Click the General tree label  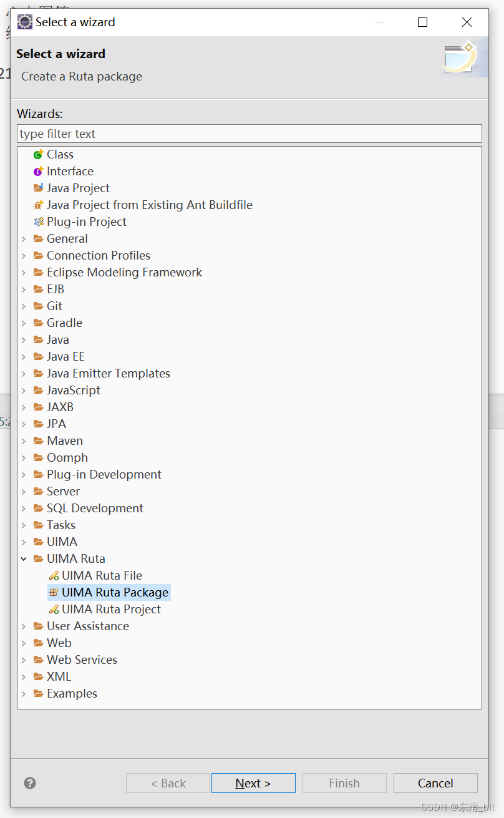pos(67,238)
